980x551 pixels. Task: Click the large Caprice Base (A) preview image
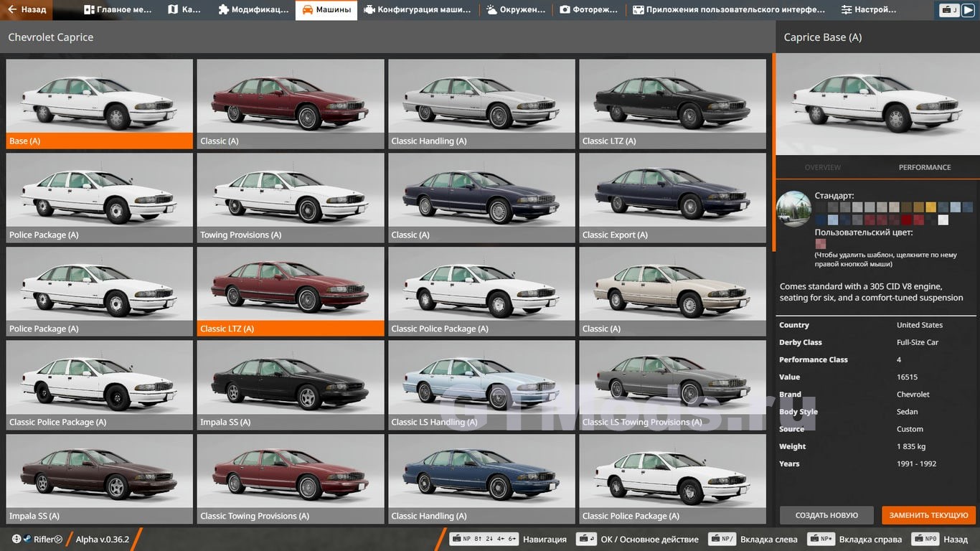(x=877, y=104)
